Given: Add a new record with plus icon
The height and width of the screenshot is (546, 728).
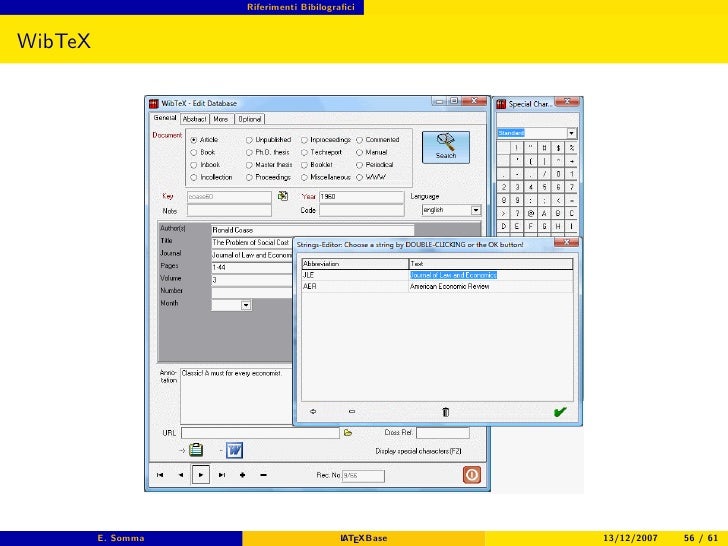Looking at the screenshot, I should 242,475.
